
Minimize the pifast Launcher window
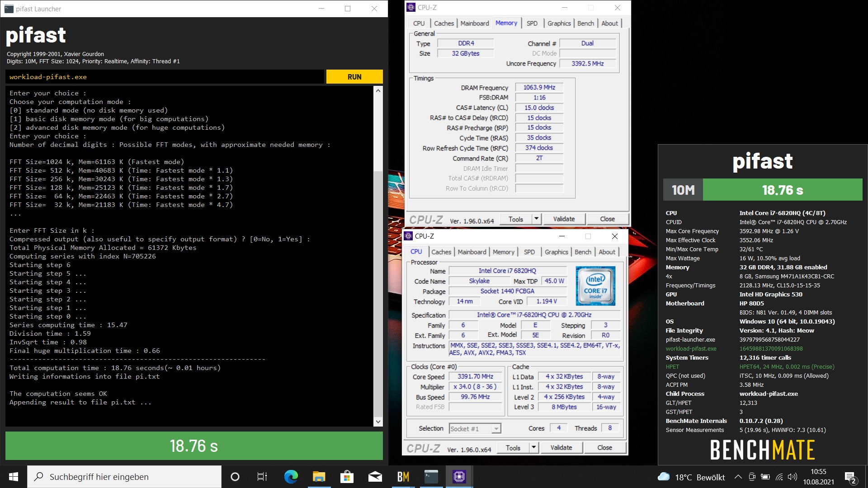coord(321,9)
